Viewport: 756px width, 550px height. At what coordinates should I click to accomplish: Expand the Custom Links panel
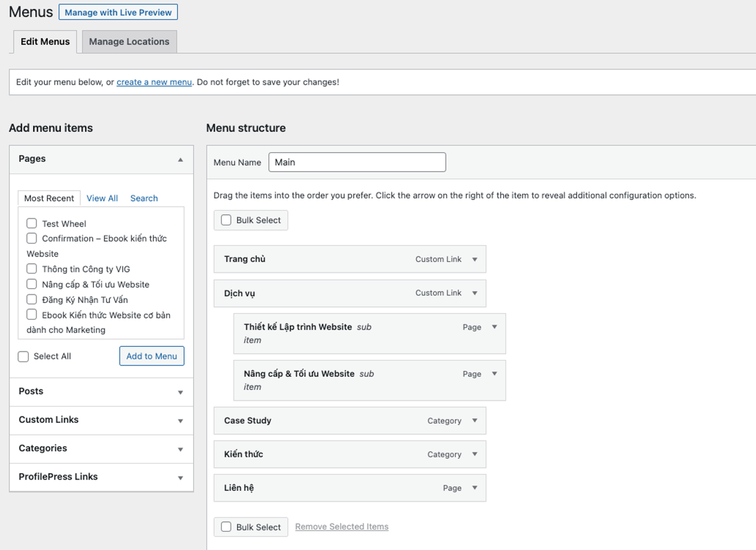tap(180, 421)
